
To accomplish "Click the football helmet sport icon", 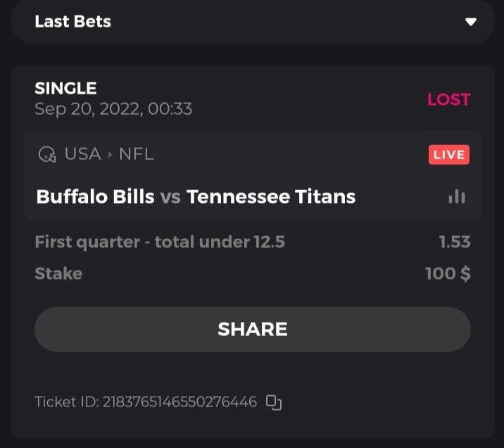I will [x=47, y=154].
